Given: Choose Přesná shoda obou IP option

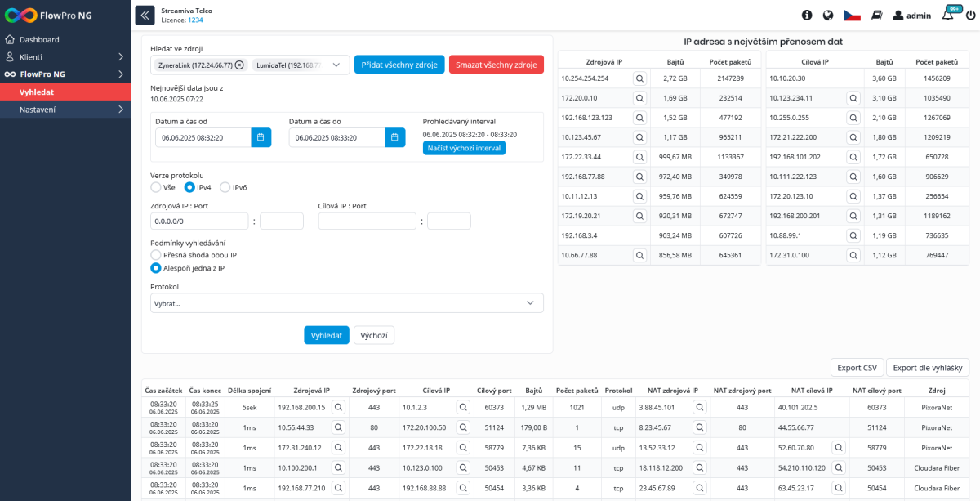Looking at the screenshot, I should [x=156, y=255].
